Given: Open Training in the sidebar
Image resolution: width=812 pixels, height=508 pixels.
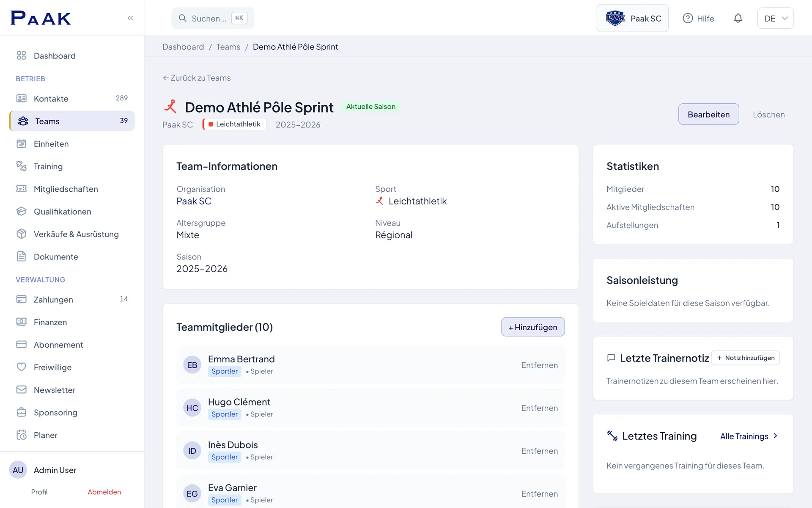Looking at the screenshot, I should pos(72,166).
